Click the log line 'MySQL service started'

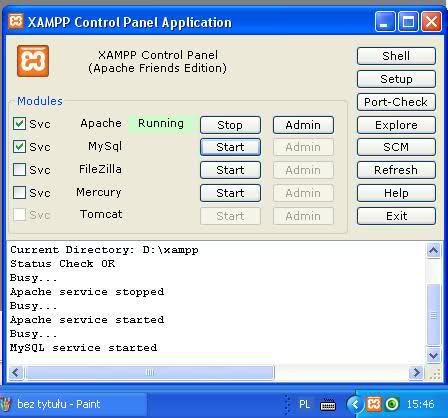[x=84, y=348]
